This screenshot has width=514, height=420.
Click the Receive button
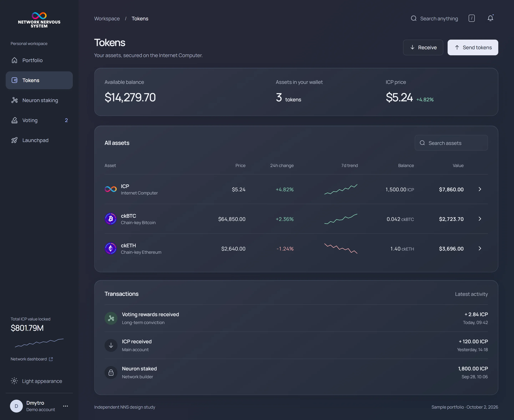point(423,47)
